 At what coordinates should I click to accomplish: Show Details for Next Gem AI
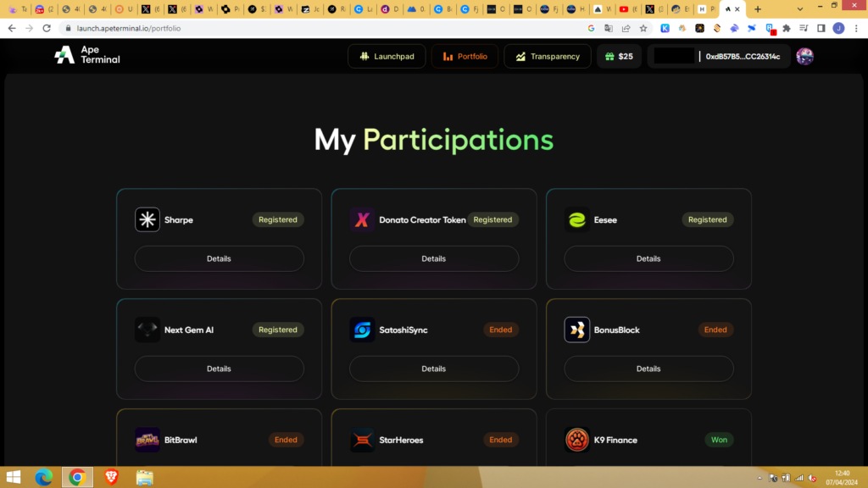[220, 369]
